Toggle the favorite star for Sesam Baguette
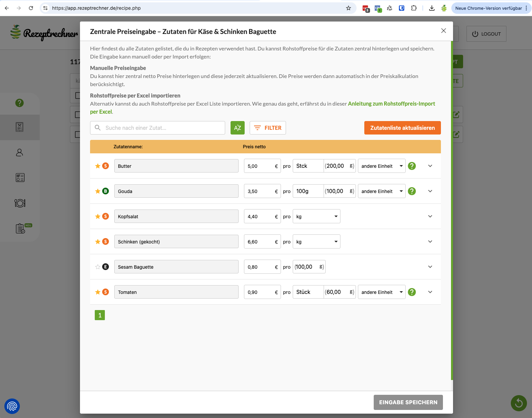Viewport: 532px width, 418px height. click(x=98, y=267)
